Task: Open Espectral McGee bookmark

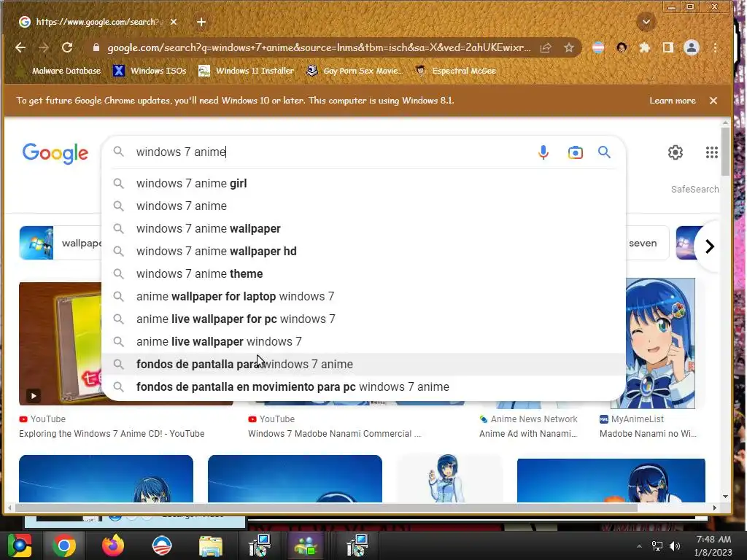Action: coord(455,71)
